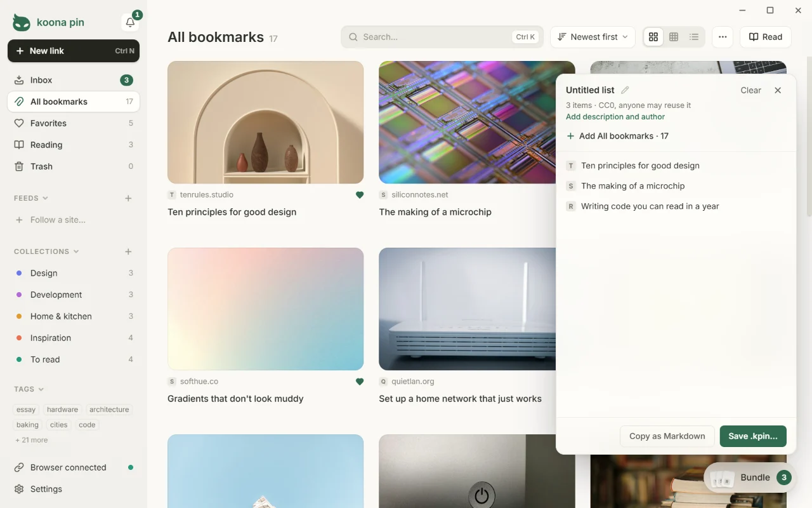Toggle the Bundle tray button

[750, 478]
